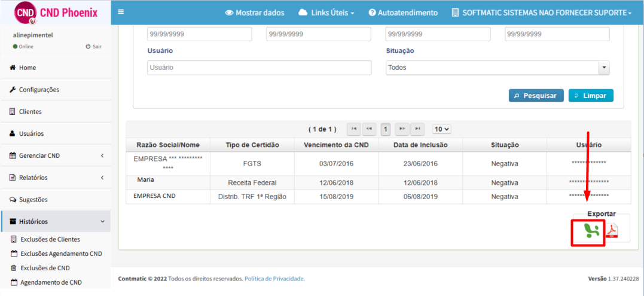Go to previous page pagination icon
644x296 pixels.
pyautogui.click(x=369, y=129)
